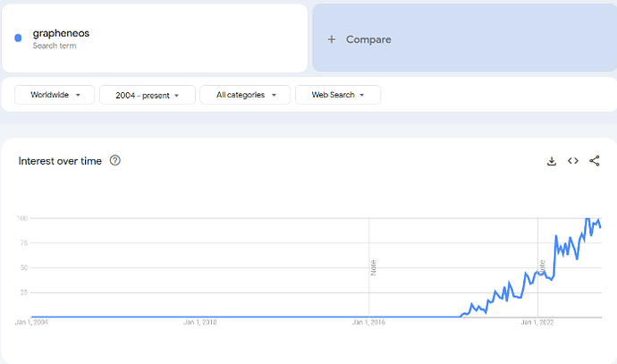Image resolution: width=617 pixels, height=364 pixels.
Task: Click the Interest over time heading
Action: 60,161
